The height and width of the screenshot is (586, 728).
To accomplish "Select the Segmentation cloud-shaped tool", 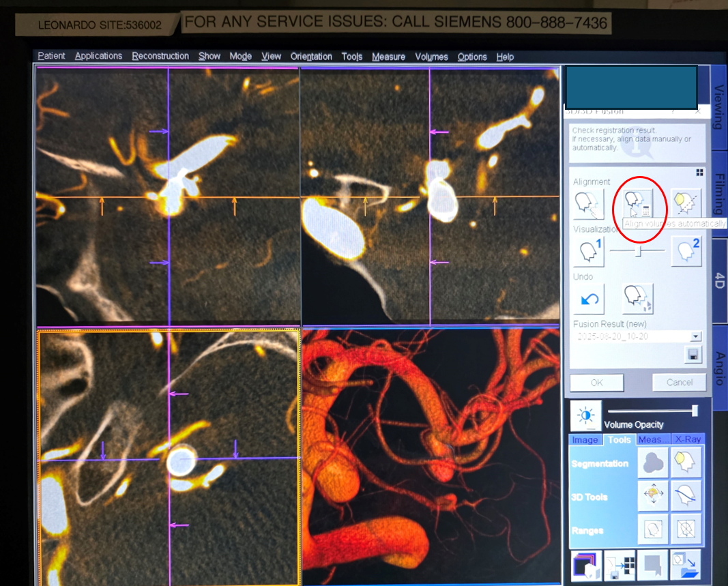I will pos(652,463).
